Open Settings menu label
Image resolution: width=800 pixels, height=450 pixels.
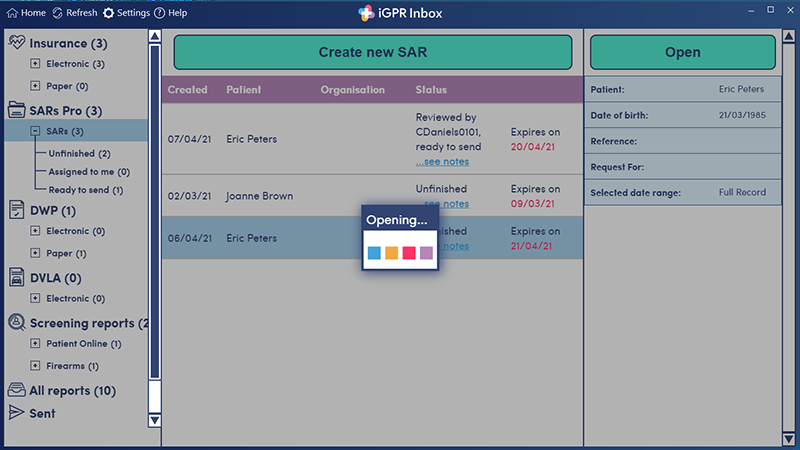133,13
